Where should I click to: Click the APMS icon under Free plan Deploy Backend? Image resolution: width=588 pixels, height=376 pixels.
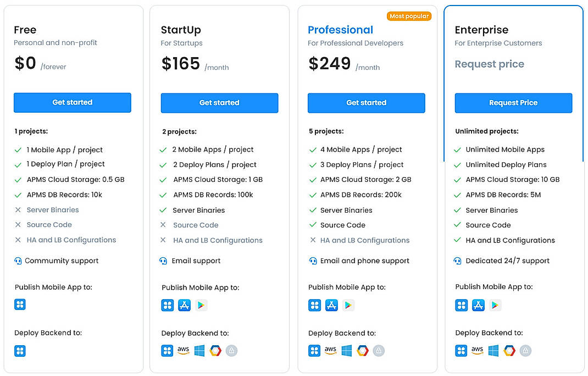pos(20,350)
